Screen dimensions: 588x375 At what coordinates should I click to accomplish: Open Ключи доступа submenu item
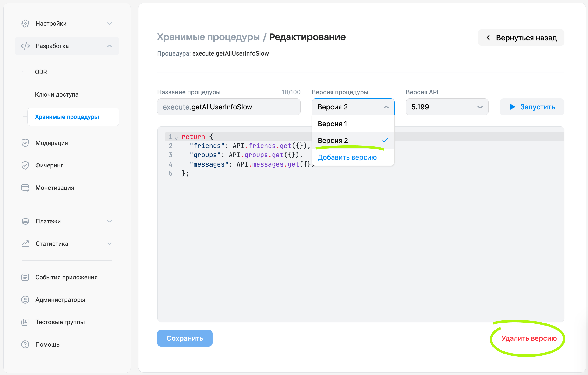point(57,95)
